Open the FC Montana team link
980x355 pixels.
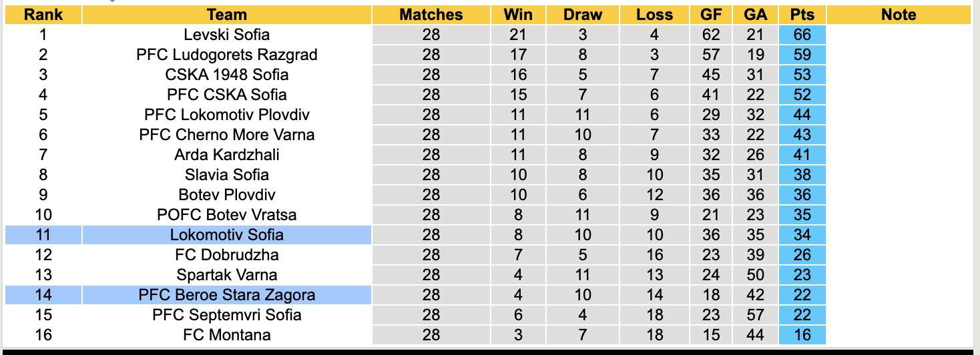(227, 335)
